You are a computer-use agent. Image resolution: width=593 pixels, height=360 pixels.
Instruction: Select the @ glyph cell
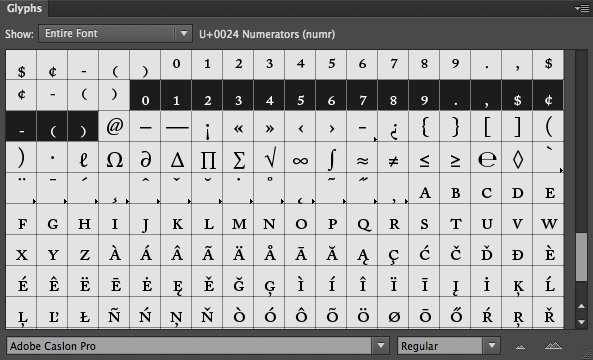coord(114,126)
